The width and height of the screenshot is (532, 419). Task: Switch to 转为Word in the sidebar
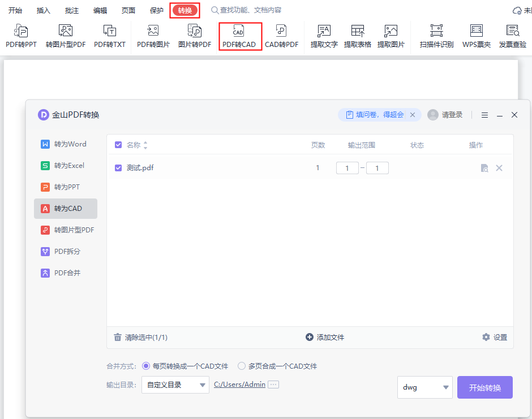[x=66, y=144]
